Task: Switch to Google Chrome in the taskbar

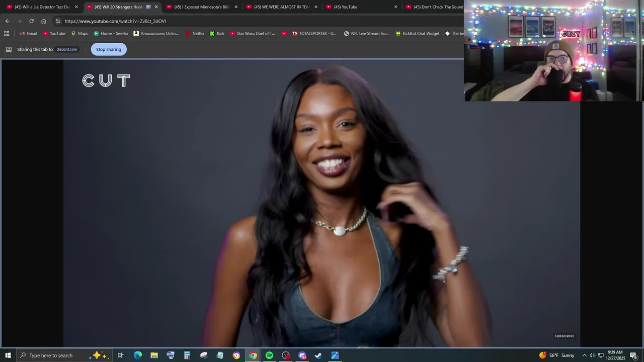Action: click(x=253, y=355)
